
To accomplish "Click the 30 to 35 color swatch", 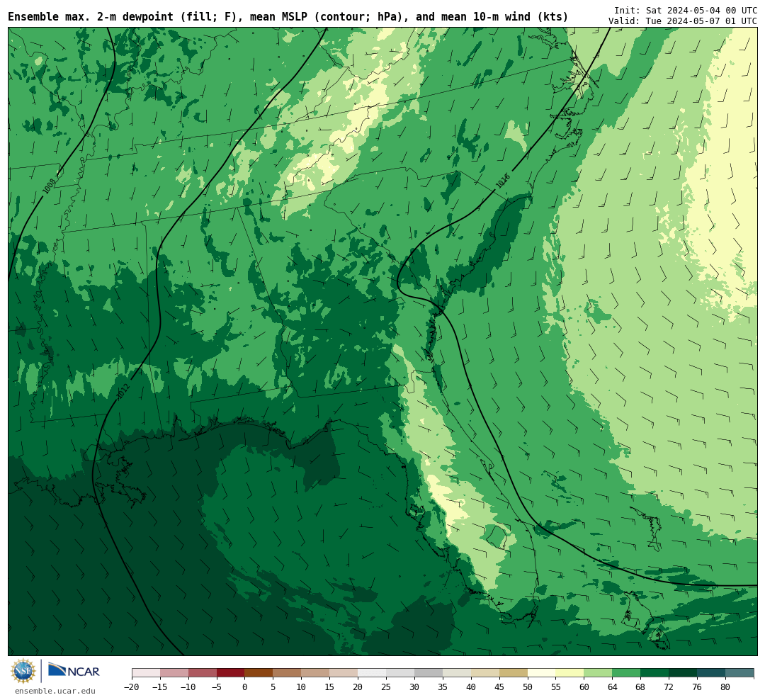I will (x=429, y=673).
